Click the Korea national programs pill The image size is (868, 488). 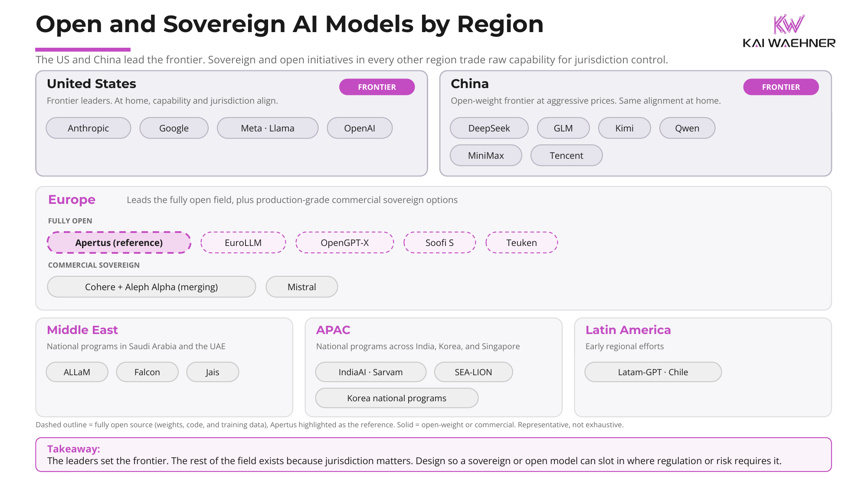point(397,398)
